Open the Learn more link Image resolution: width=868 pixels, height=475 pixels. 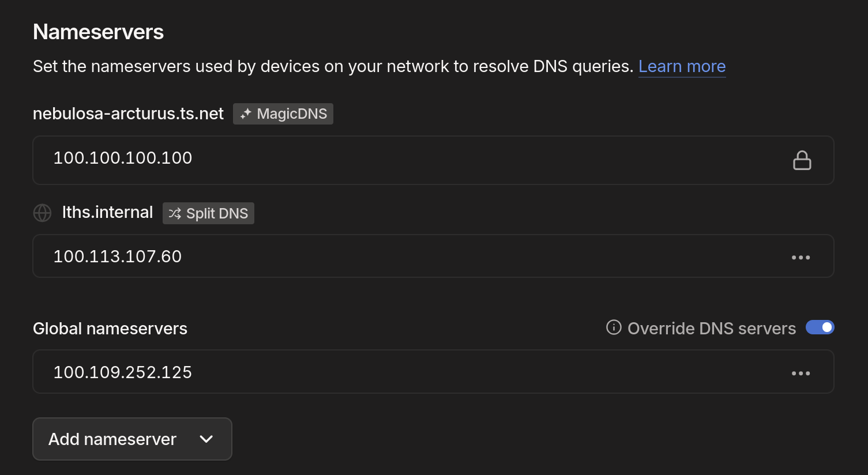682,66
